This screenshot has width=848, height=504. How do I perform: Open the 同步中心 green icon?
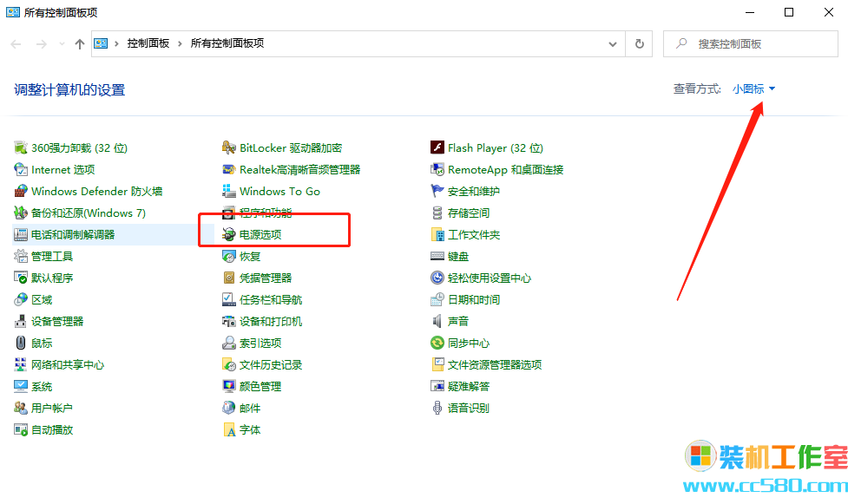coord(437,343)
